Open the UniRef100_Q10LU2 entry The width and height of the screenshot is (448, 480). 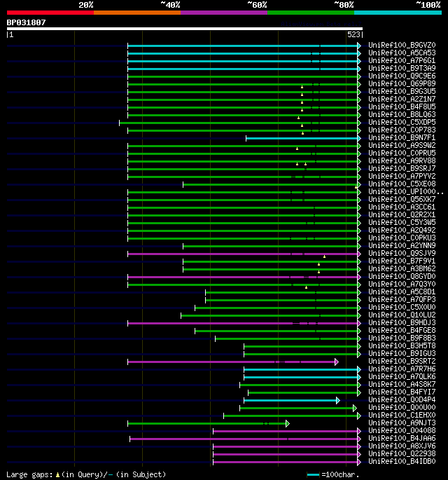402,315
